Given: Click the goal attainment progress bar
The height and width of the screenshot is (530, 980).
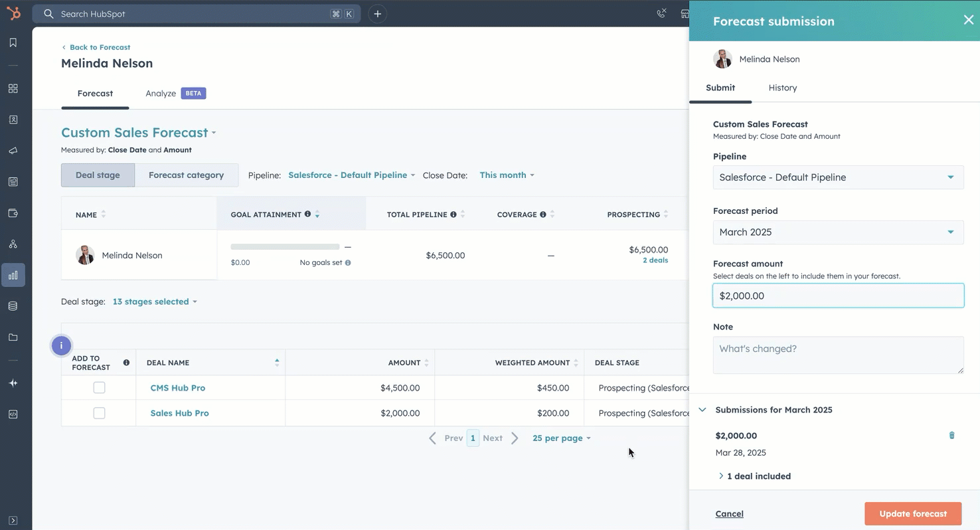Looking at the screenshot, I should point(285,247).
